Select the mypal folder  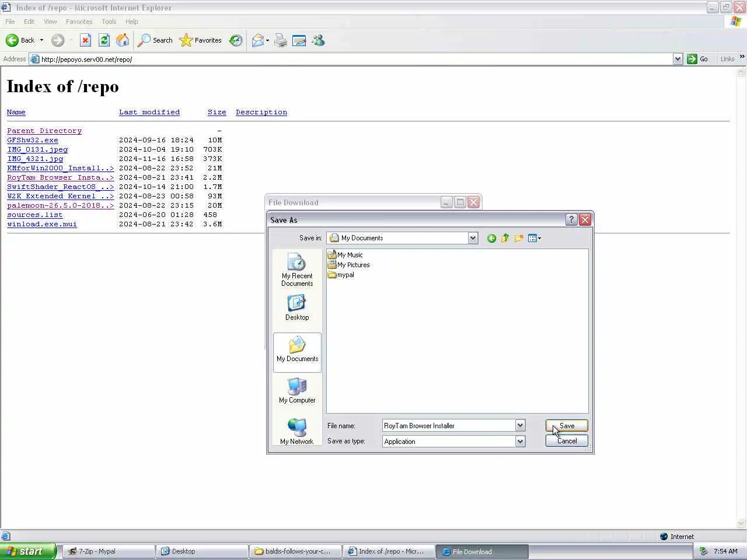[x=341, y=275]
